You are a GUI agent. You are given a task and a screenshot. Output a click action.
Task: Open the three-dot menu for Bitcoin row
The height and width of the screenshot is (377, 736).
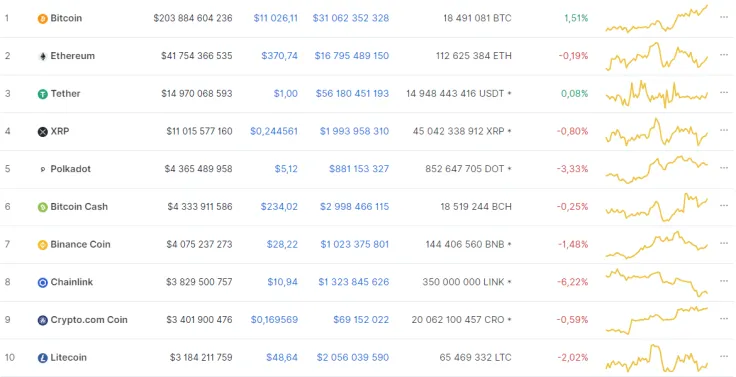click(723, 17)
